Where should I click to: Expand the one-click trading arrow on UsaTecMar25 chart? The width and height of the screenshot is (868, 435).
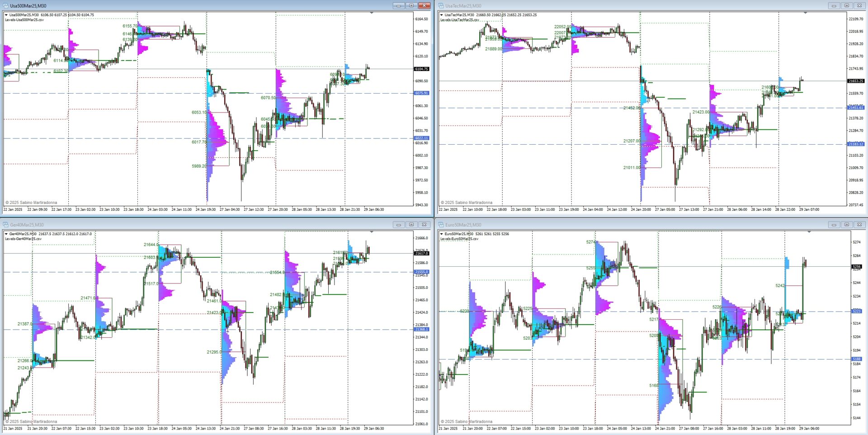coord(442,15)
